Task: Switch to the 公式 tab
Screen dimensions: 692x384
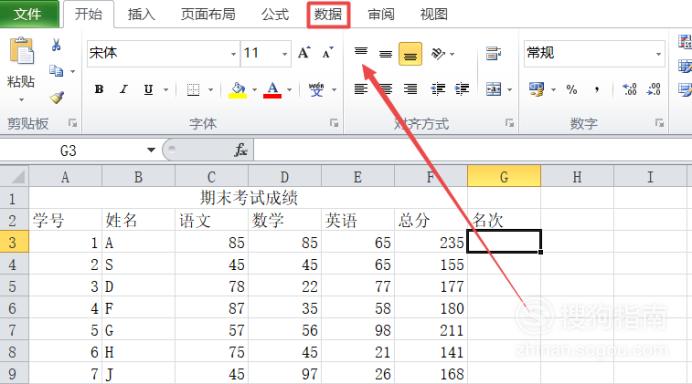Action: [x=275, y=14]
